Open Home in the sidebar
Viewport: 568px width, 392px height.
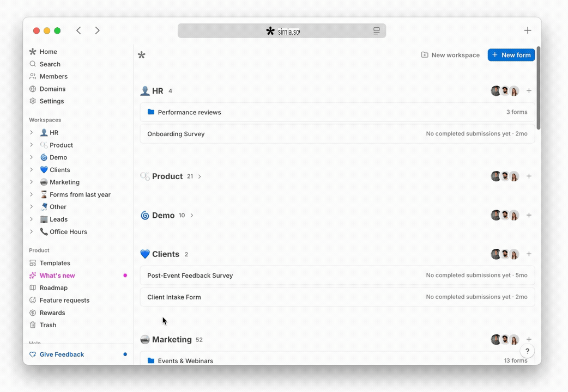(48, 52)
